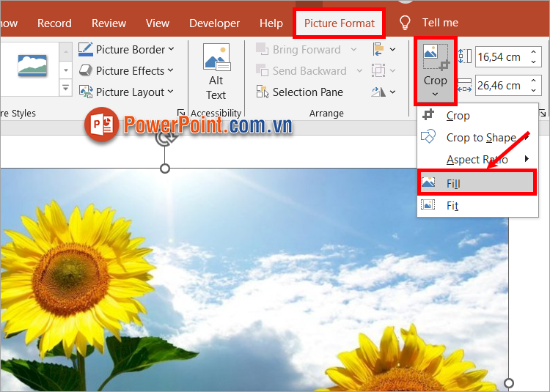Expand the Align objects dropdown arrow
The image size is (550, 392).
tap(392, 49)
